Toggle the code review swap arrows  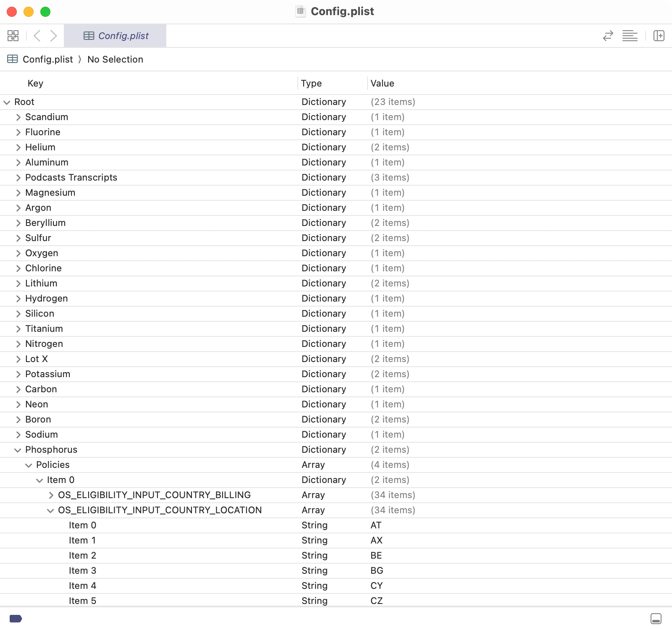click(x=608, y=36)
